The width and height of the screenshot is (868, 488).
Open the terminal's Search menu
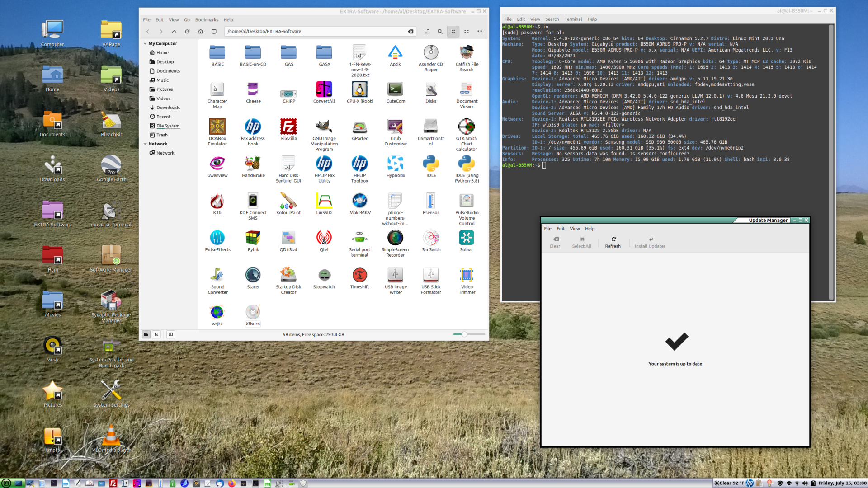coord(552,19)
